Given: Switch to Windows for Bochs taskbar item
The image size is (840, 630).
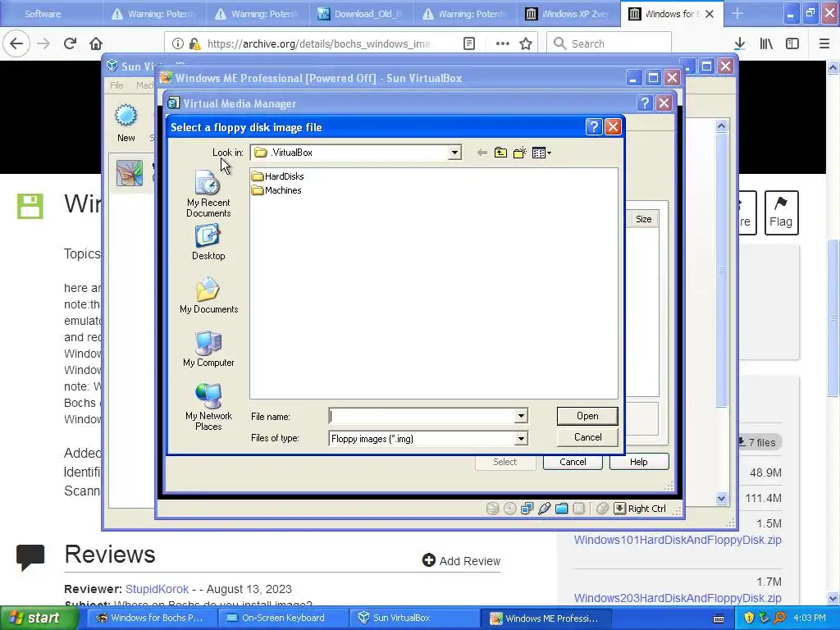Looking at the screenshot, I should 151,618.
